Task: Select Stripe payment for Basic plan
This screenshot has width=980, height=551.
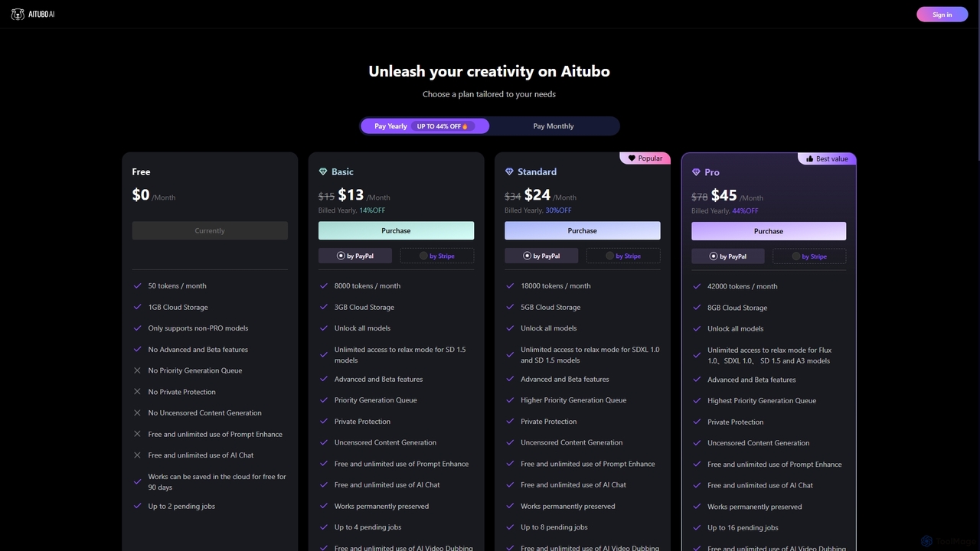Action: click(437, 256)
